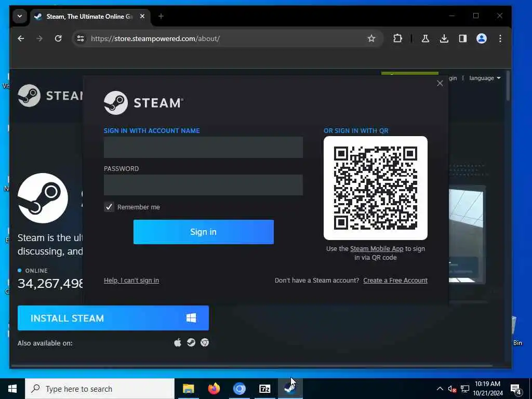The height and width of the screenshot is (399, 532).
Task: Close the Steam sign-in dialog
Action: [x=440, y=83]
